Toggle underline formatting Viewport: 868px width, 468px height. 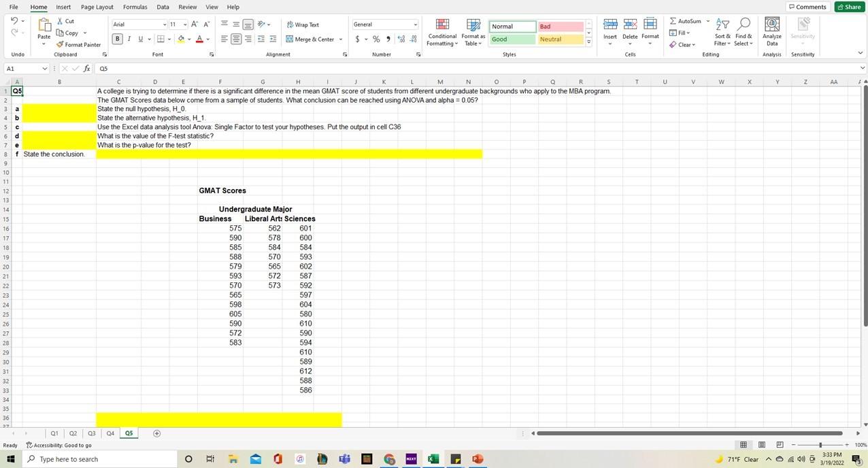pyautogui.click(x=139, y=39)
